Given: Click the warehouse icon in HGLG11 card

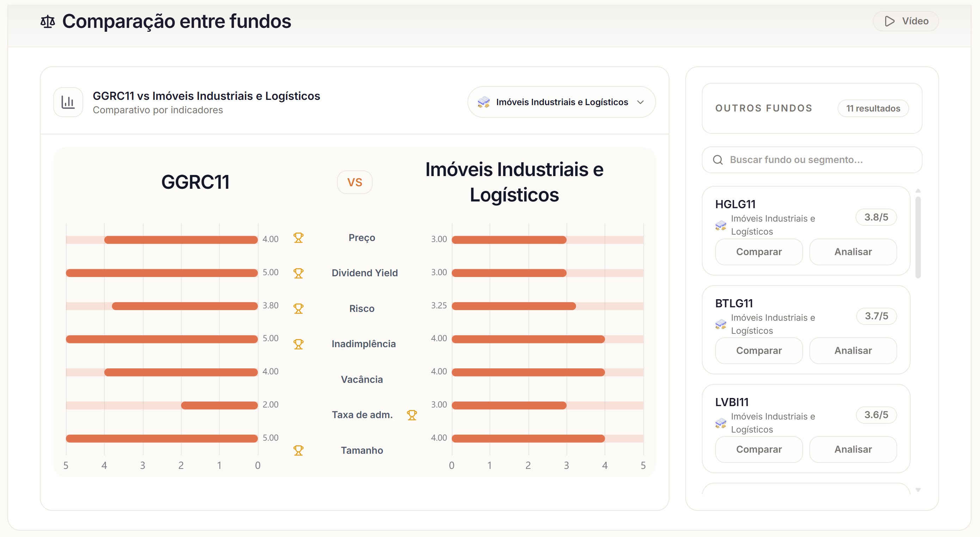Looking at the screenshot, I should [721, 225].
